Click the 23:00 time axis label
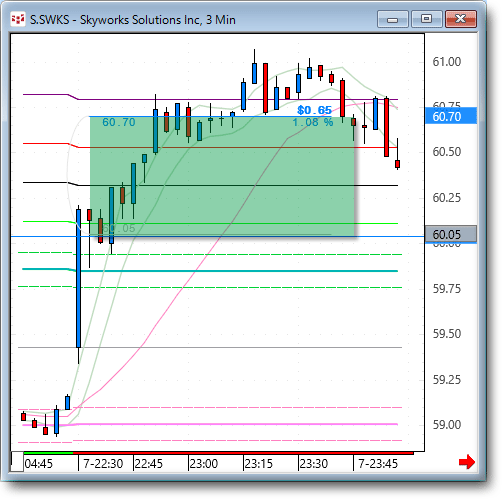The image size is (504, 499). (204, 464)
